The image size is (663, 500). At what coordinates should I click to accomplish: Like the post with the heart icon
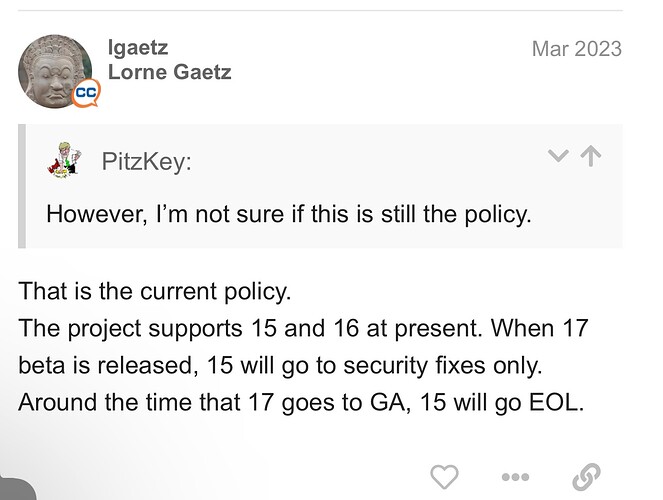pos(444,477)
